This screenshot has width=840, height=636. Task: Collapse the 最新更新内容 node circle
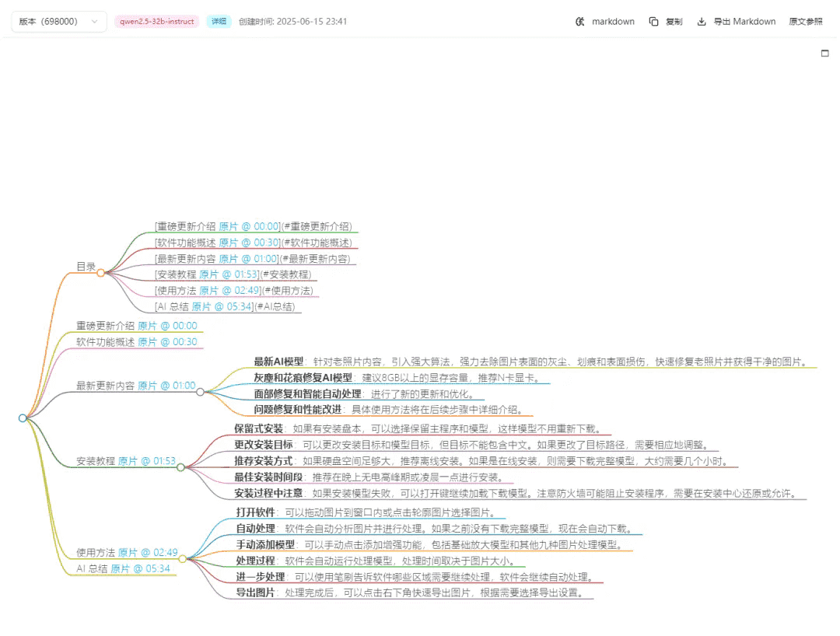(x=200, y=392)
